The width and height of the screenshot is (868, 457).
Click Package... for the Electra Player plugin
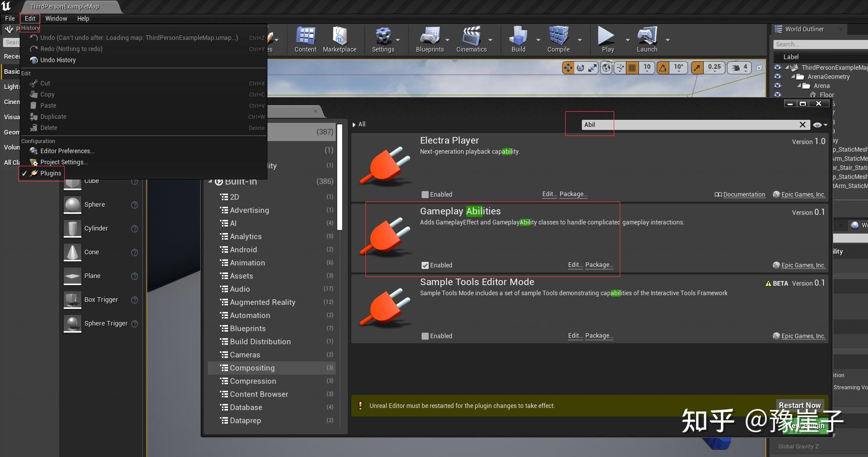(x=574, y=194)
